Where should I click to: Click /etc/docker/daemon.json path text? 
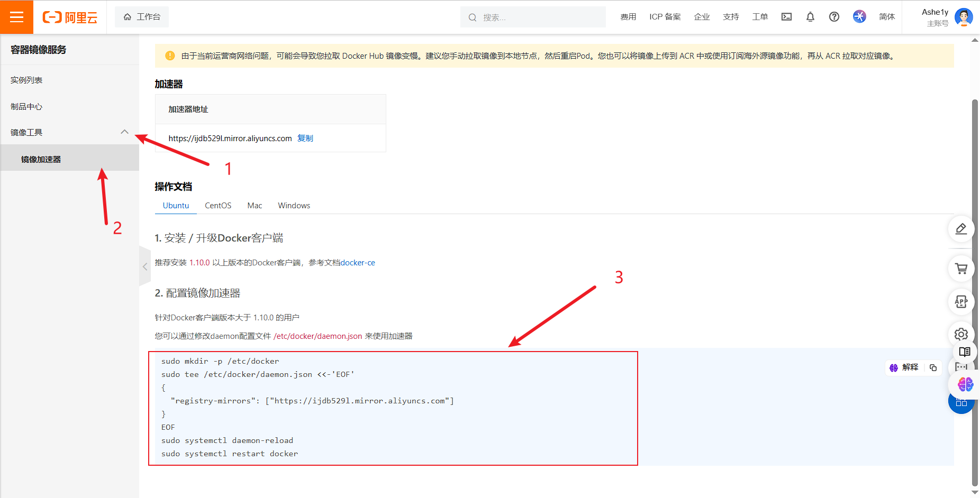click(x=317, y=336)
